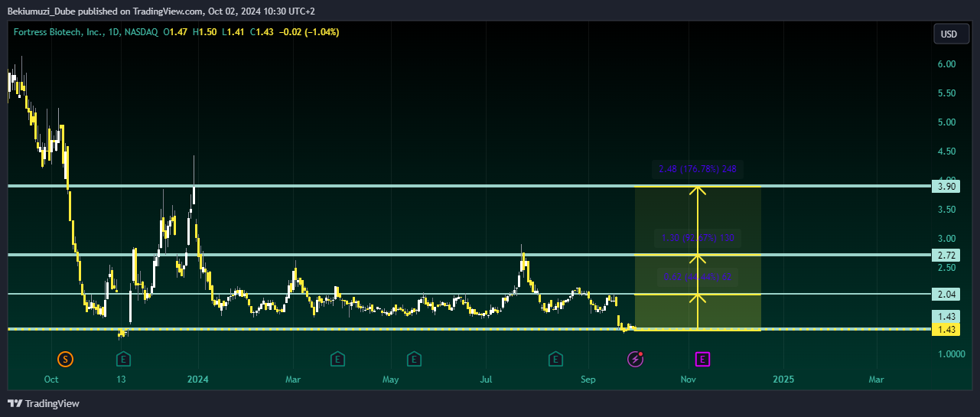Screen dimensions: 980x417
Task: Click the Bekiumuzi_Dube publisher text
Action: (x=43, y=11)
